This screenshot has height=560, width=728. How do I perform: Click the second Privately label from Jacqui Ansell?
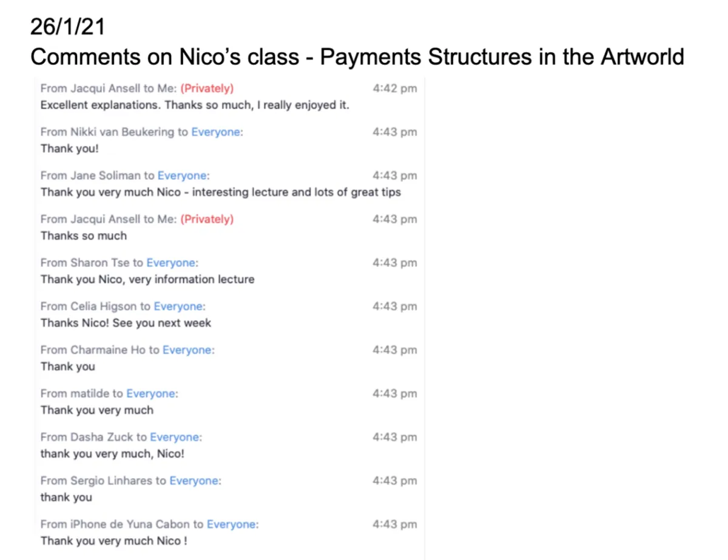coord(207,220)
